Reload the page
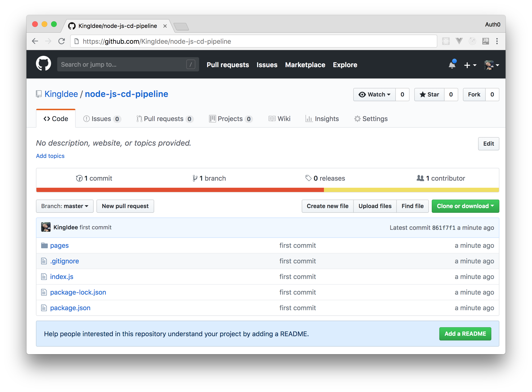 point(62,41)
